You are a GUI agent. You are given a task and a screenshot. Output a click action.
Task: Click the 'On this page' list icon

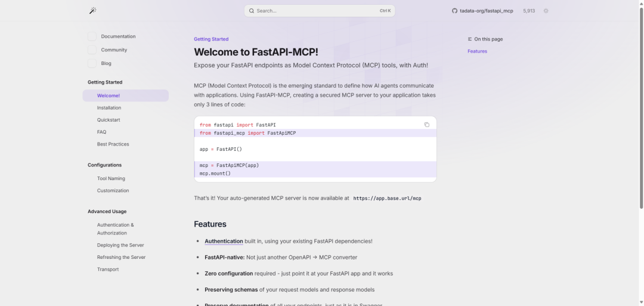pos(470,39)
